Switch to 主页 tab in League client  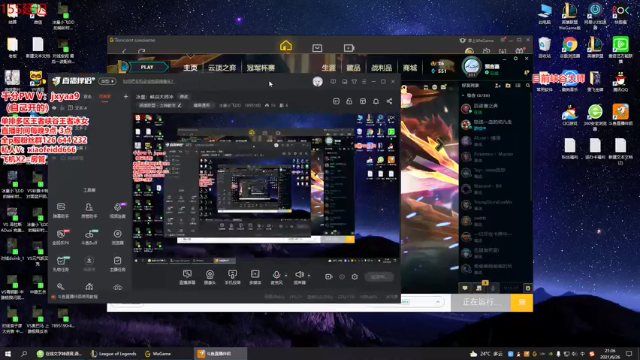[190, 68]
